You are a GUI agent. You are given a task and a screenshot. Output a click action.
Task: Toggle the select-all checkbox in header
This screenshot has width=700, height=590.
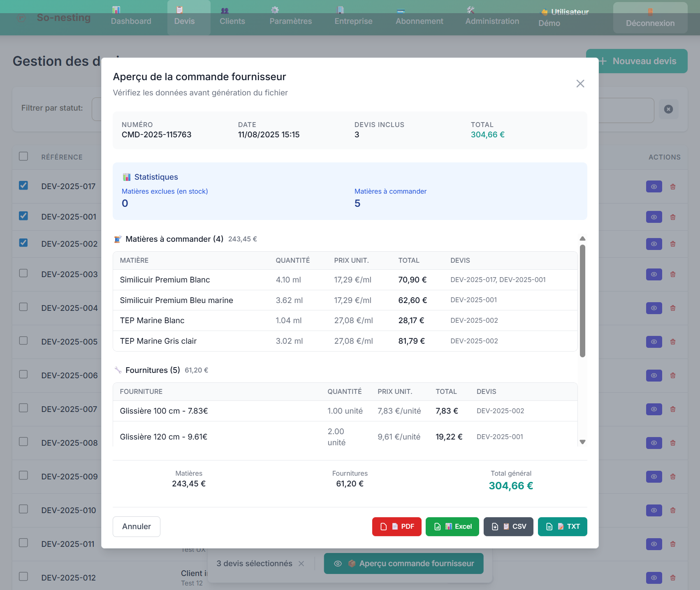click(23, 156)
